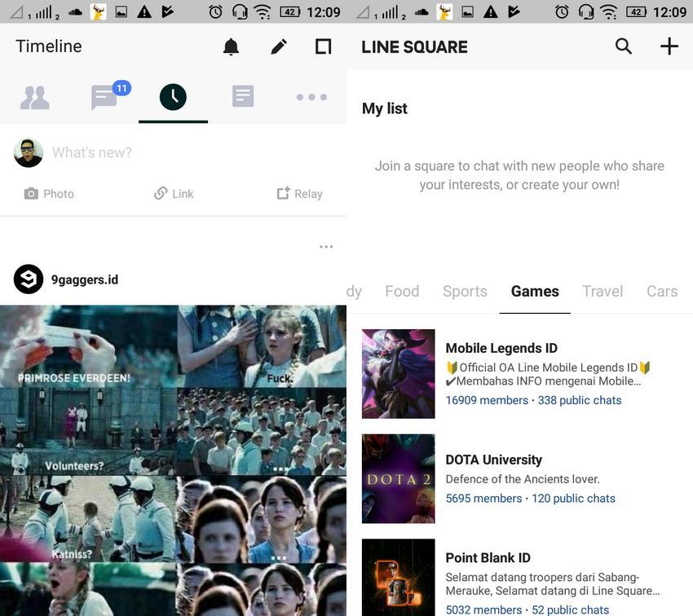Tap the alarm clock icon in left status bar
Viewport: 693px width, 616px height.
coord(216,11)
